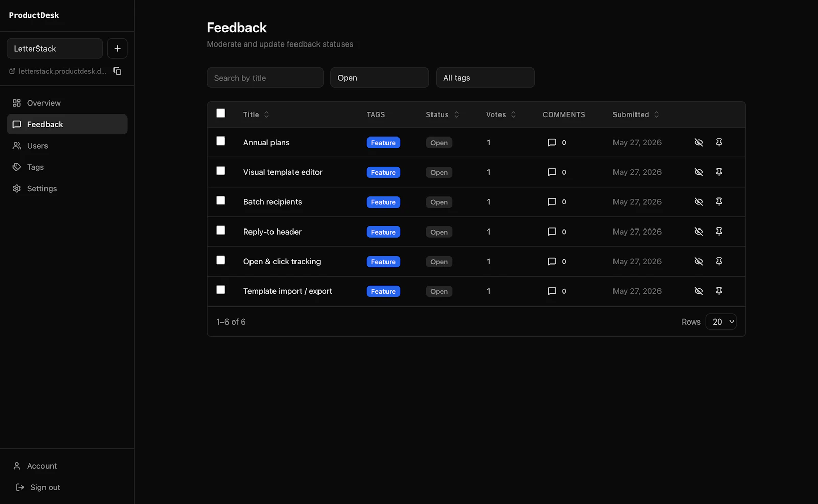Viewport: 818px width, 504px height.
Task: Open the LetterStack workspace selector
Action: coord(55,49)
